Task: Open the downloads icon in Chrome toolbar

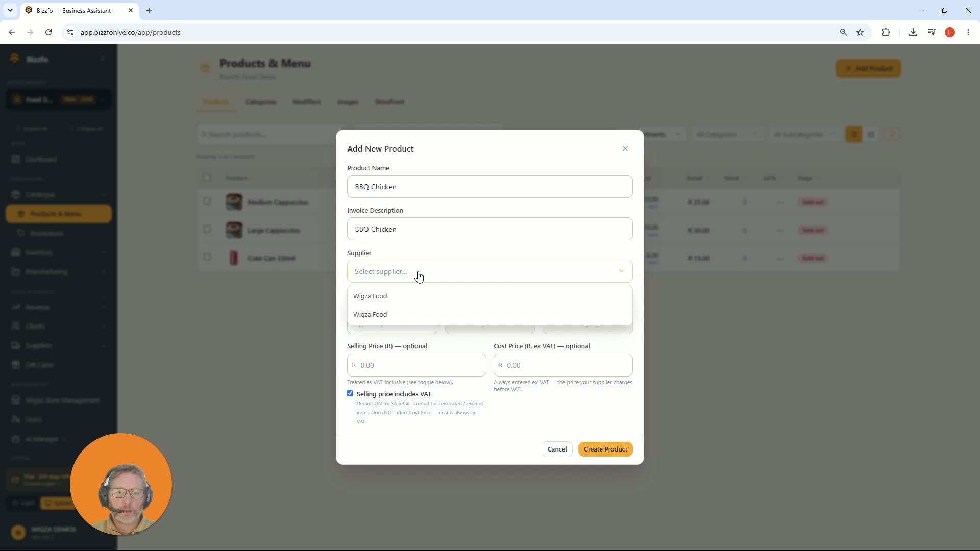Action: (x=913, y=32)
